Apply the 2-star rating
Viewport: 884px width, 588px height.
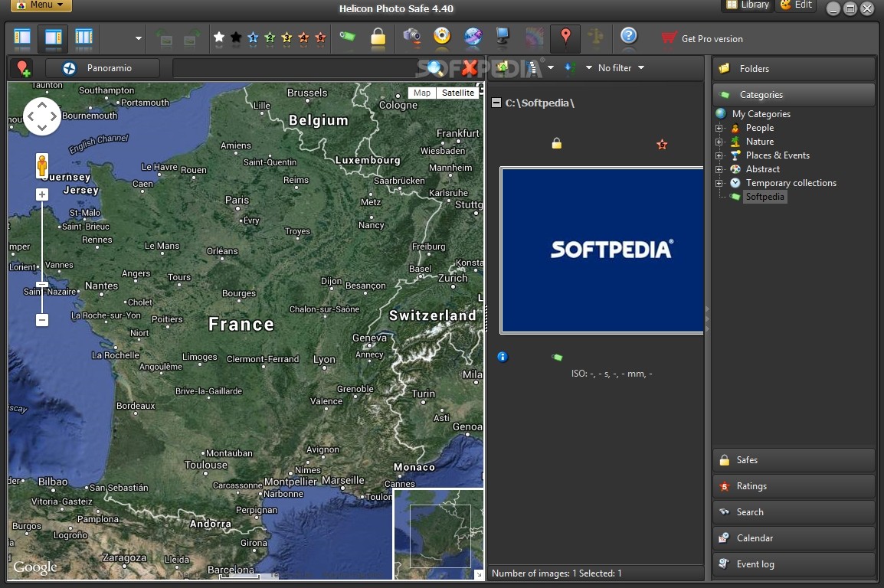point(270,38)
